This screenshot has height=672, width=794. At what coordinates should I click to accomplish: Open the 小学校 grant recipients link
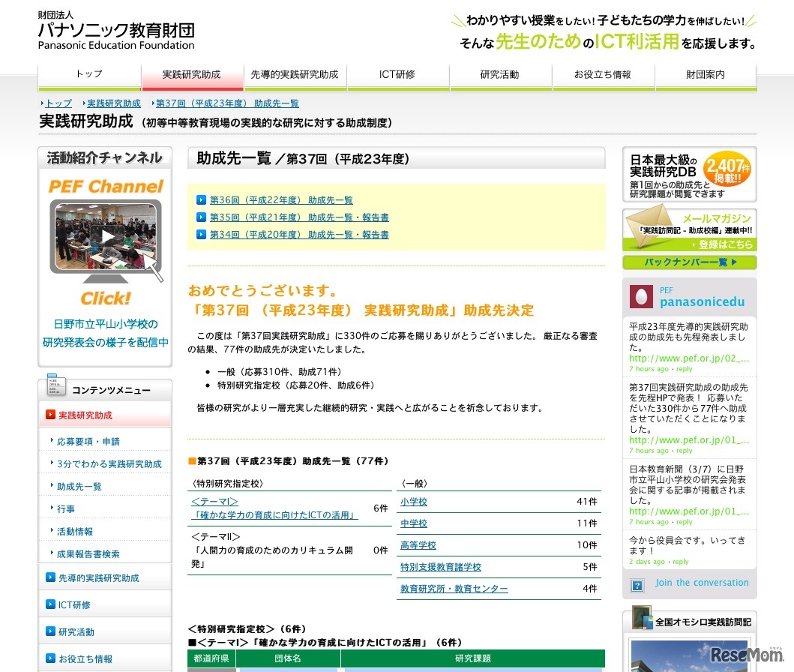[414, 502]
